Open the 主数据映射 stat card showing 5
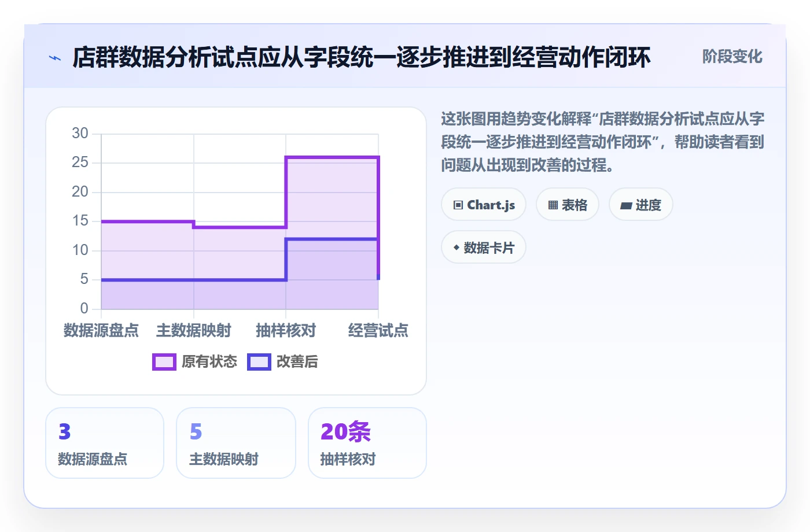The image size is (810, 532). tap(236, 443)
